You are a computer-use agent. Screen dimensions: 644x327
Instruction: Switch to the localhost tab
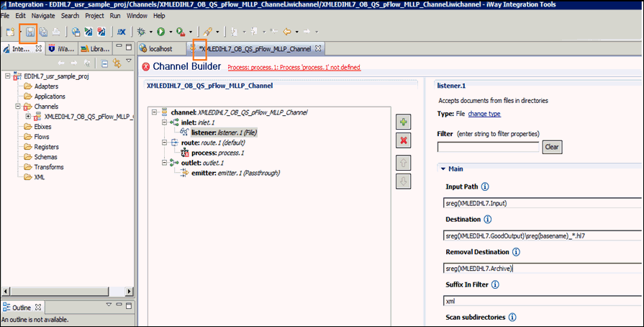pos(160,48)
